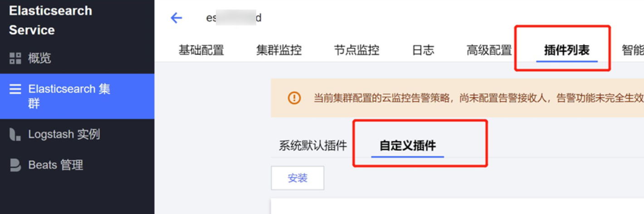Click the blurred cluster name next to arrow

234,18
